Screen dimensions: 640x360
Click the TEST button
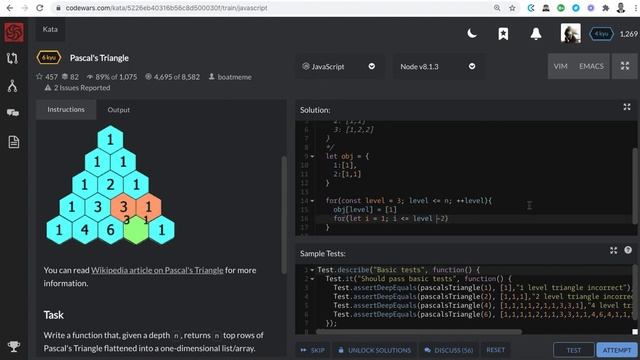click(x=573, y=350)
